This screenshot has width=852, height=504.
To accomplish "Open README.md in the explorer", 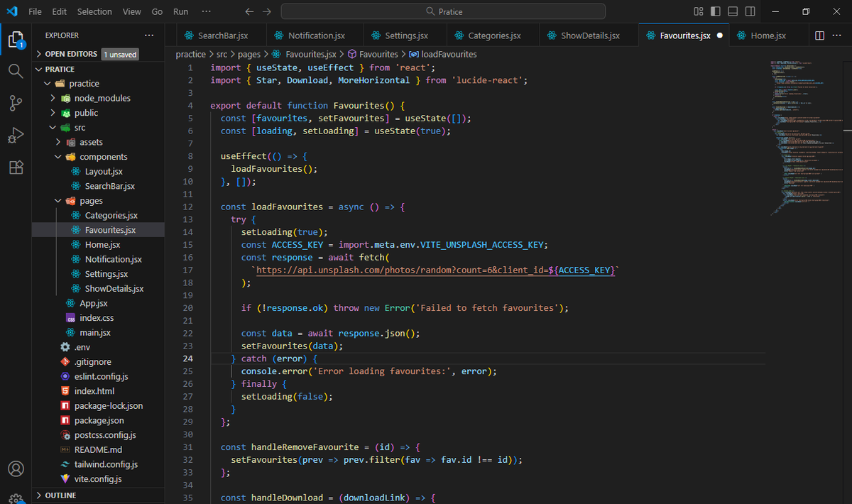I will tap(98, 450).
